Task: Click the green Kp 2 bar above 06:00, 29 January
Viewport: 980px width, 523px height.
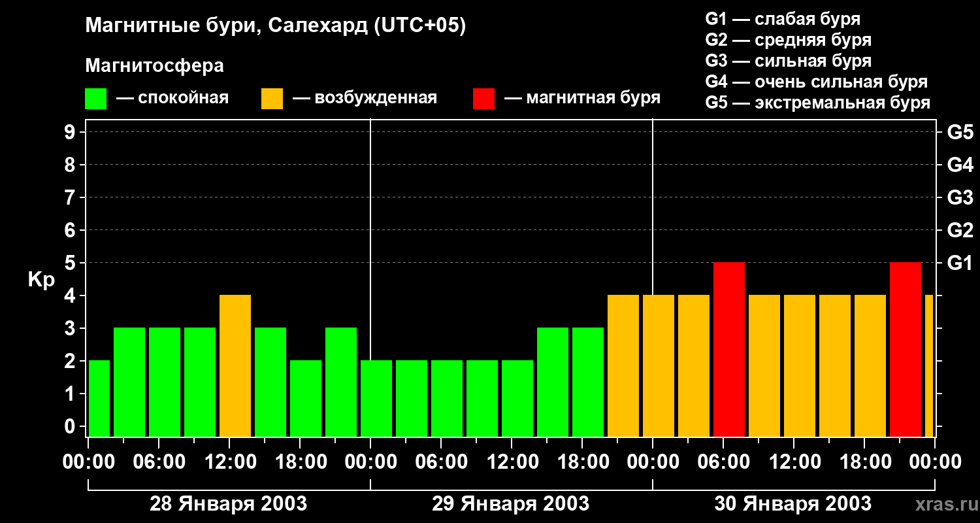Action: [447, 399]
